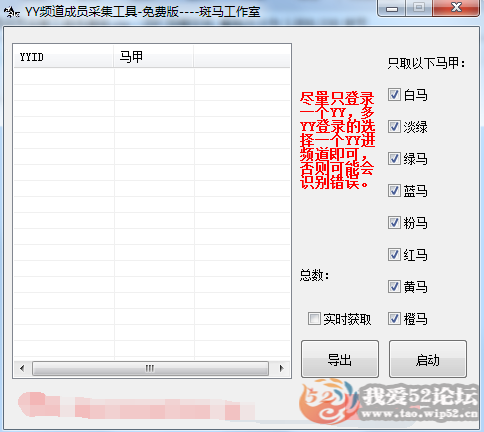The height and width of the screenshot is (432, 484).
Task: Select the first empty row in list
Action: point(152,76)
